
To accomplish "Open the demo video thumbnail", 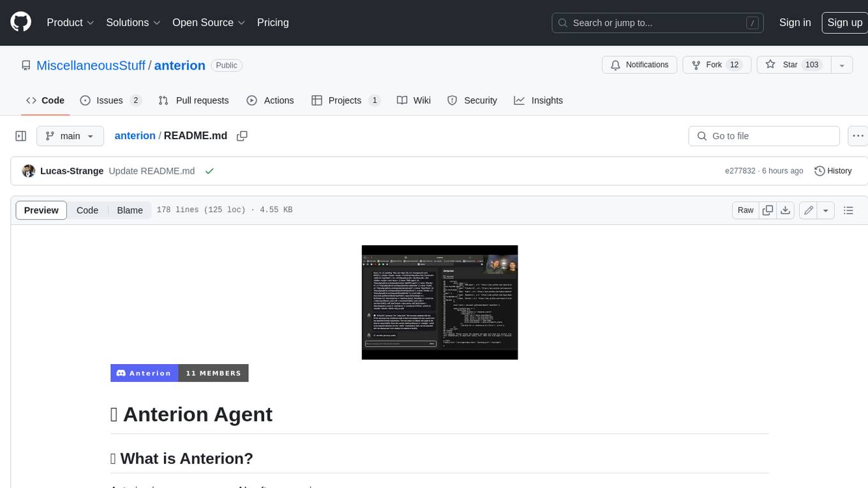I will tap(440, 302).
